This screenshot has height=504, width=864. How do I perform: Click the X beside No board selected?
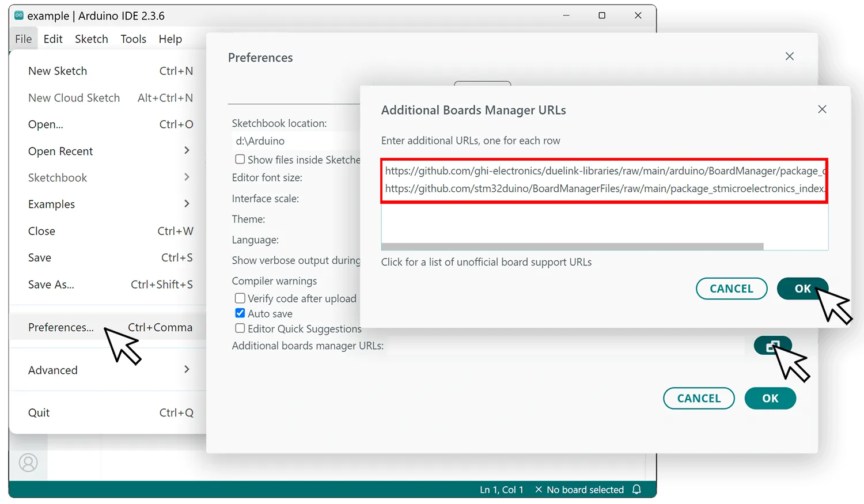pyautogui.click(x=539, y=490)
